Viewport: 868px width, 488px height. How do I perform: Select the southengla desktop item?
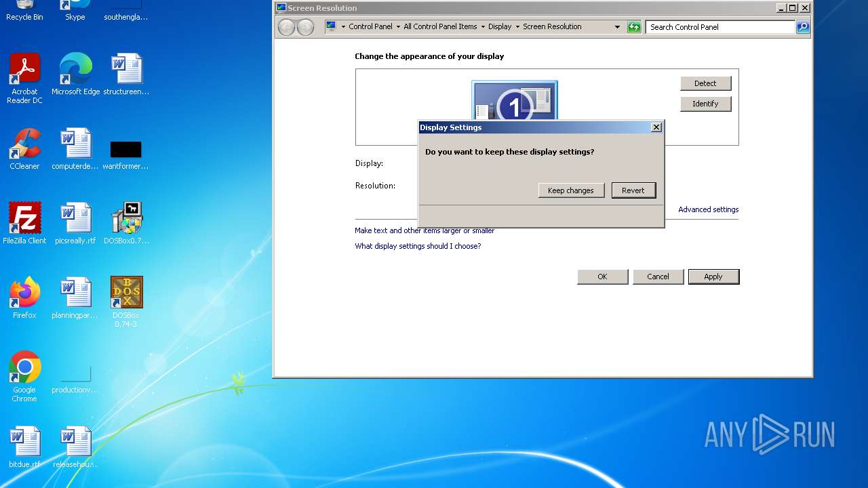click(126, 10)
